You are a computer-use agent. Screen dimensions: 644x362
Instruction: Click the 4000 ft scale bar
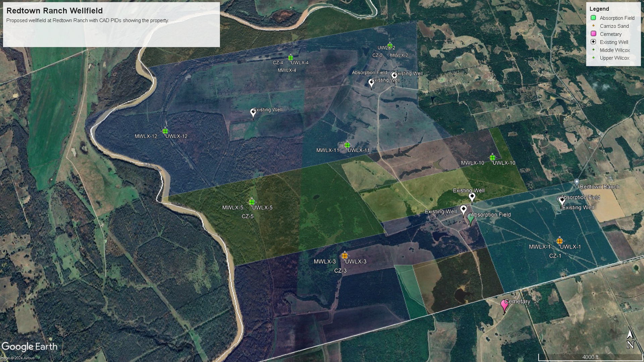click(x=590, y=357)
